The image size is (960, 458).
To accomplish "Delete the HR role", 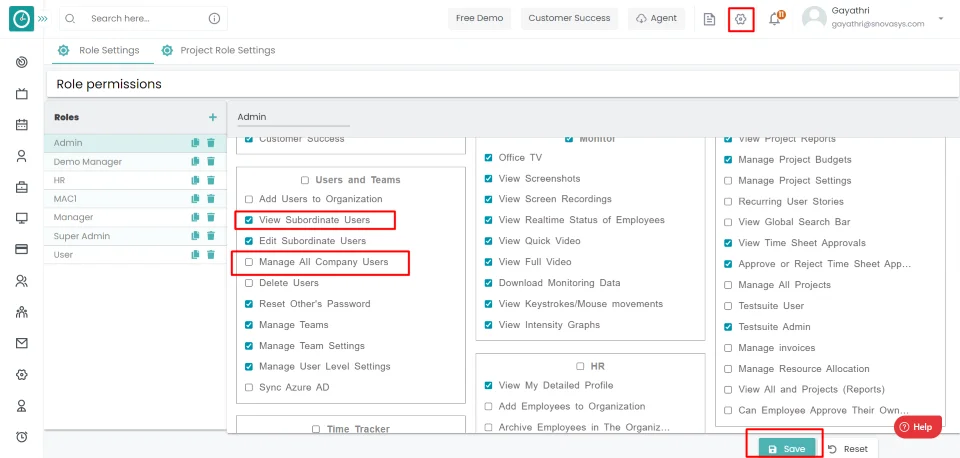I will pos(211,180).
